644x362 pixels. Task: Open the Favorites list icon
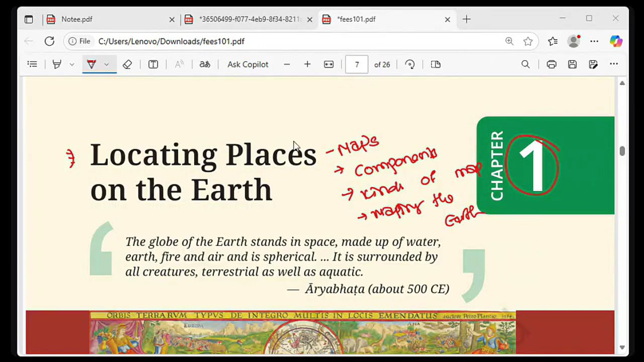tap(553, 41)
